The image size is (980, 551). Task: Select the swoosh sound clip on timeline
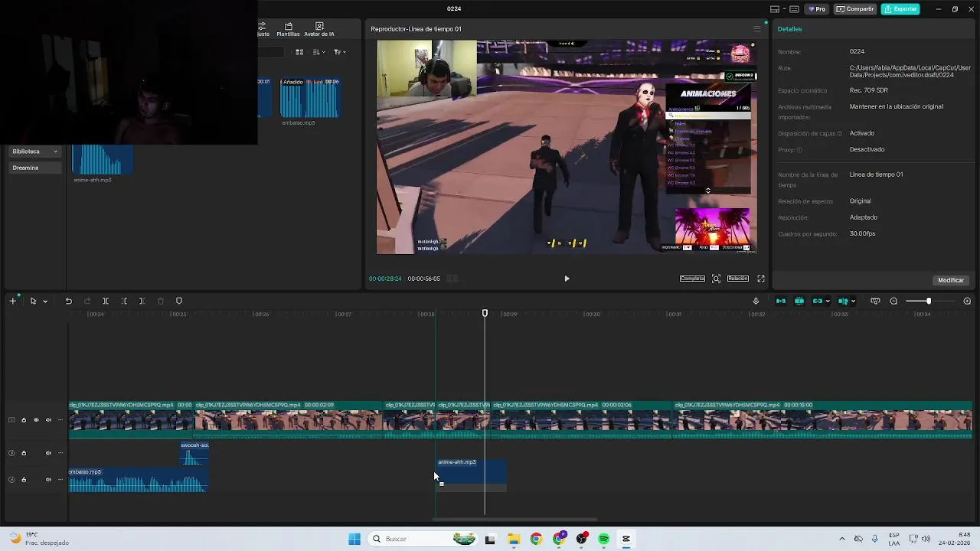pyautogui.click(x=194, y=454)
